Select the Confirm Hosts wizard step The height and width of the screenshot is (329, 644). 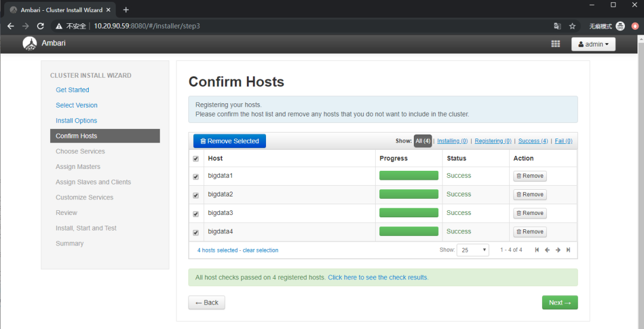tap(105, 136)
